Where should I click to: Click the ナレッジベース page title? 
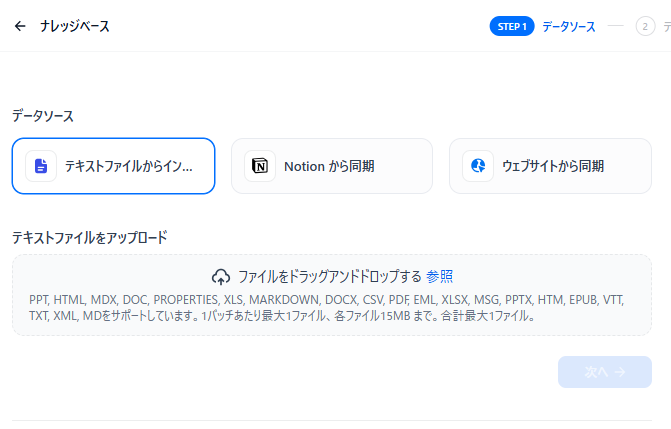point(75,26)
